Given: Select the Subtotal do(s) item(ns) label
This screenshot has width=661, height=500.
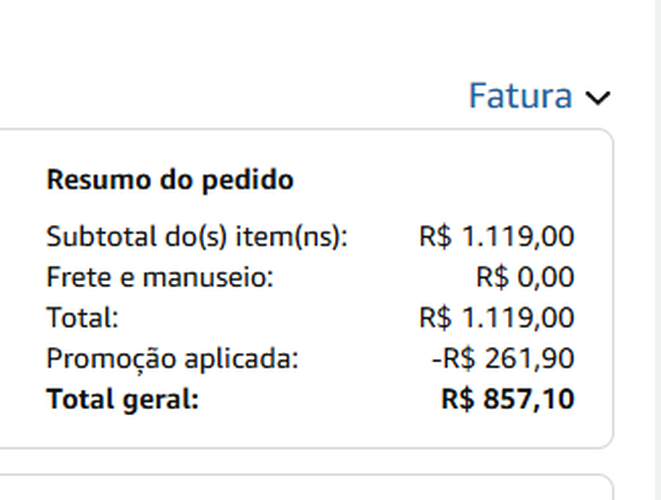Looking at the screenshot, I should [x=197, y=237].
